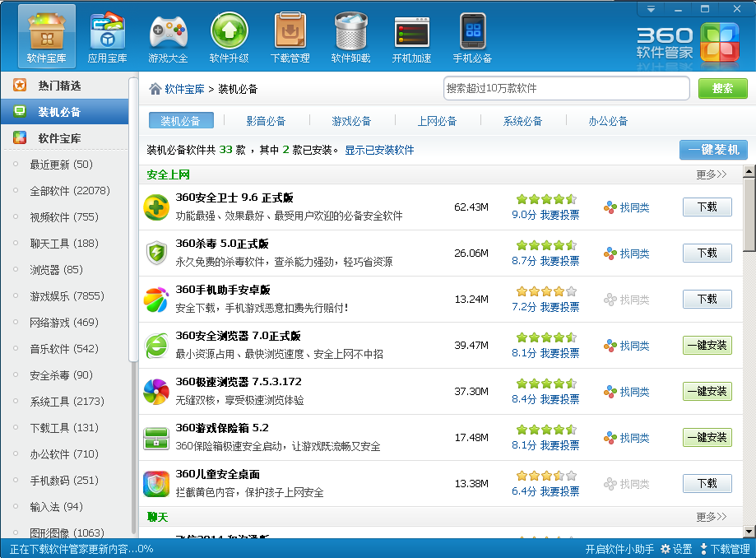Screen dimensions: 756x558
Task: Click the 360杀毒 shield icon
Action: tap(156, 253)
